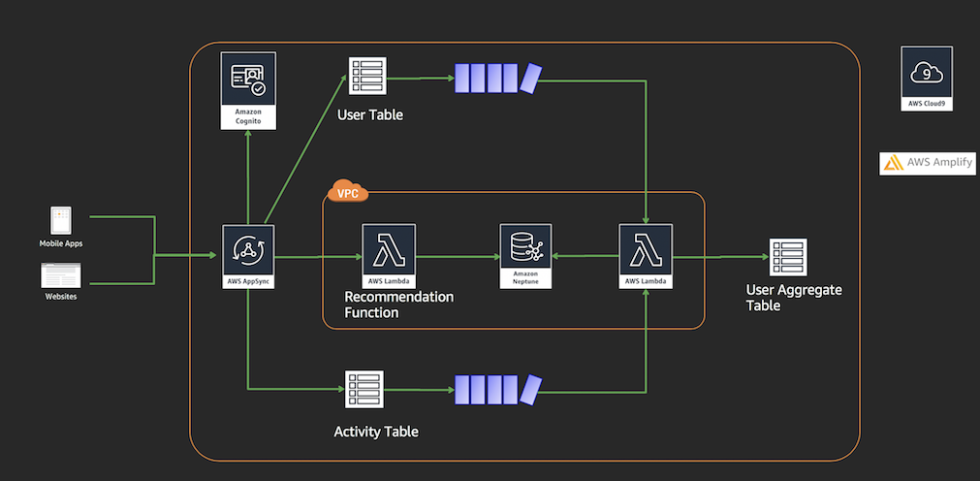Click the User Table icon
This screenshot has width=980, height=481.
coord(367,77)
